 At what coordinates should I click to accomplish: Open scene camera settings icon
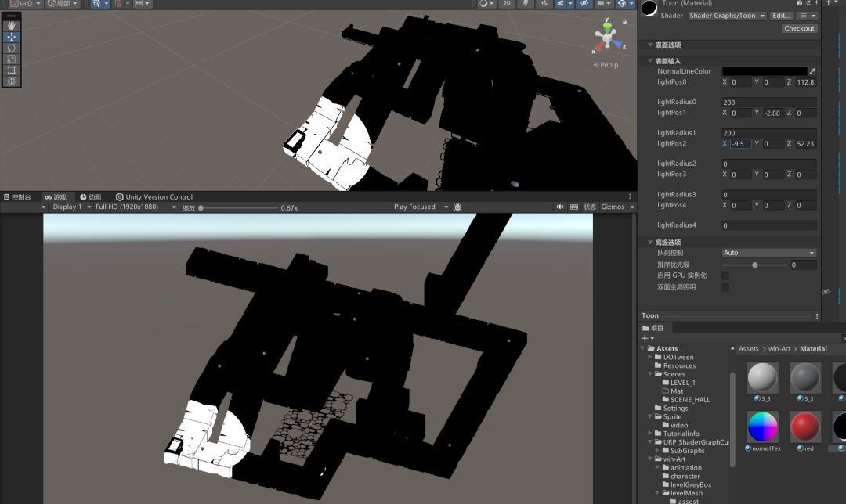600,3
